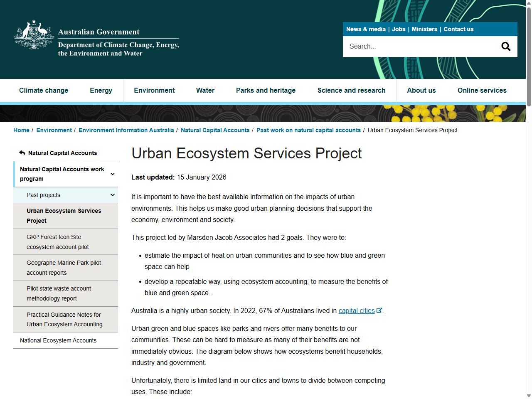Open the News & media page
Image resolution: width=532 pixels, height=399 pixels.
366,29
